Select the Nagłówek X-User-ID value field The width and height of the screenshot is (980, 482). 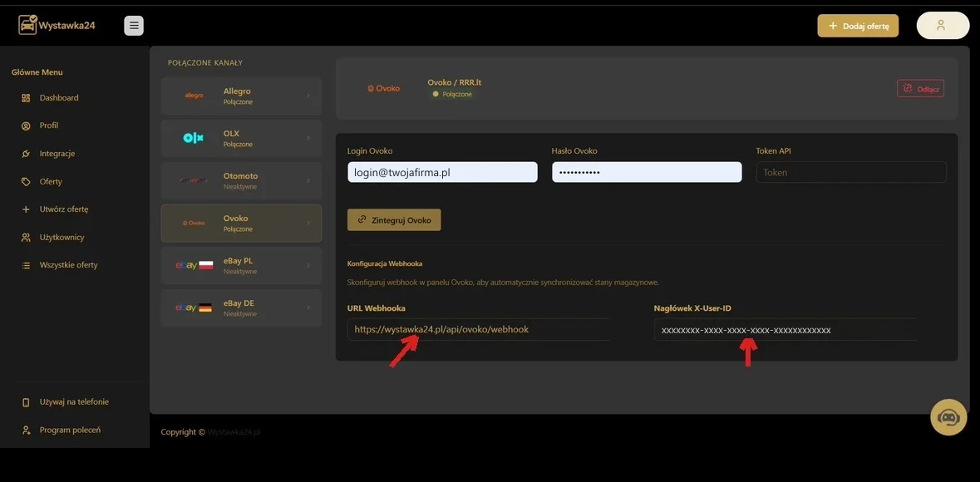point(785,329)
